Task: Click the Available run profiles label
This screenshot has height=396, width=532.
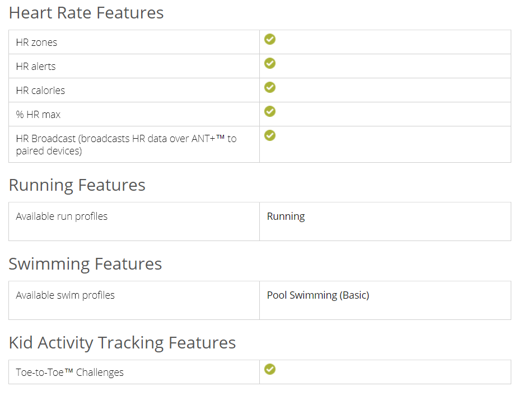Action: pos(62,216)
